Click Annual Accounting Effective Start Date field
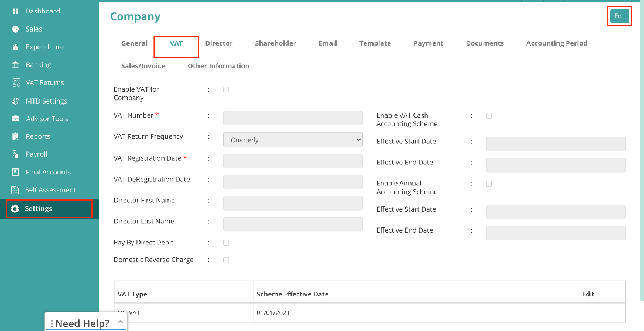Viewport: 644px width, 331px height. click(556, 212)
